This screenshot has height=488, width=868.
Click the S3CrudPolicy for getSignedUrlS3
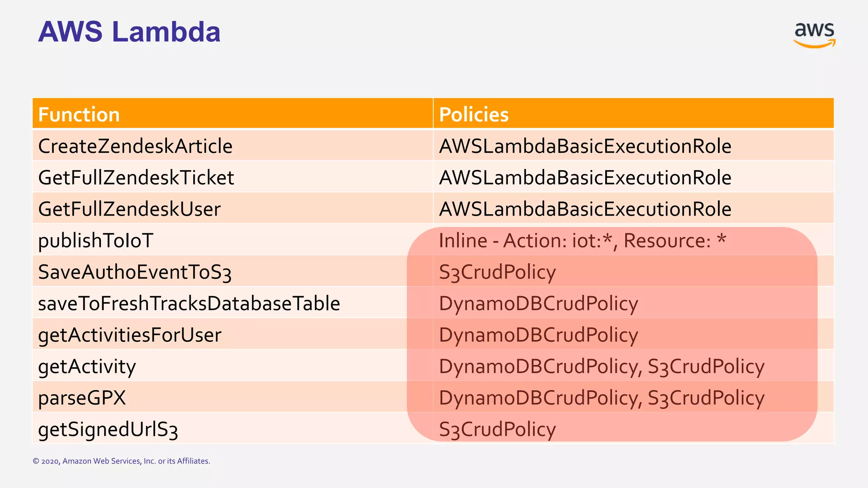[497, 429]
